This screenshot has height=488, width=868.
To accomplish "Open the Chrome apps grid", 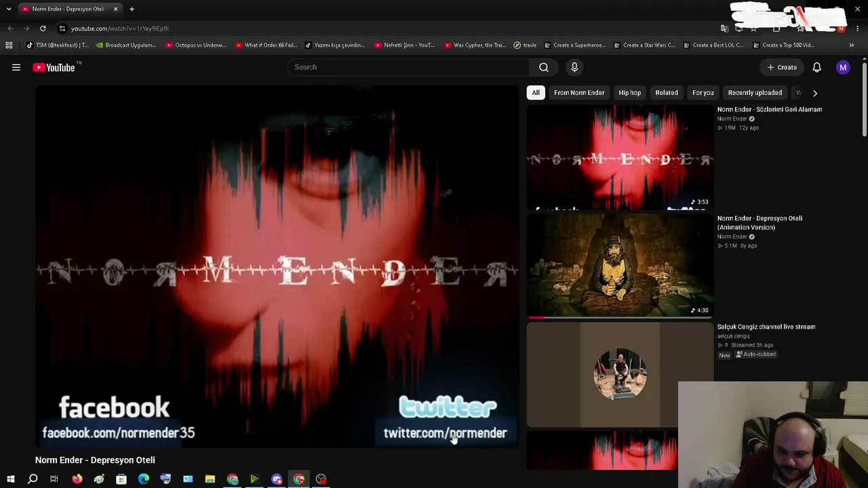I will [x=9, y=45].
